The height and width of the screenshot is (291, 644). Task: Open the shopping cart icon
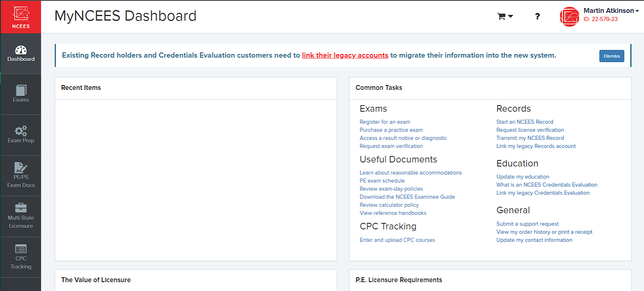pyautogui.click(x=502, y=17)
